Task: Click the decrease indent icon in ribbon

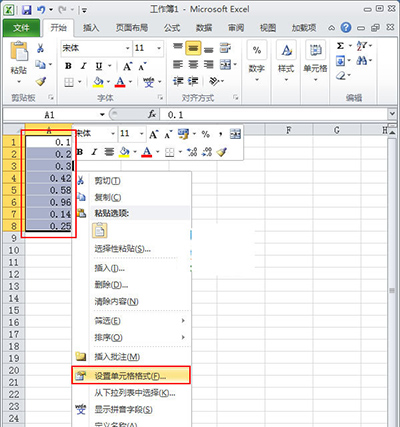Action: point(178,81)
